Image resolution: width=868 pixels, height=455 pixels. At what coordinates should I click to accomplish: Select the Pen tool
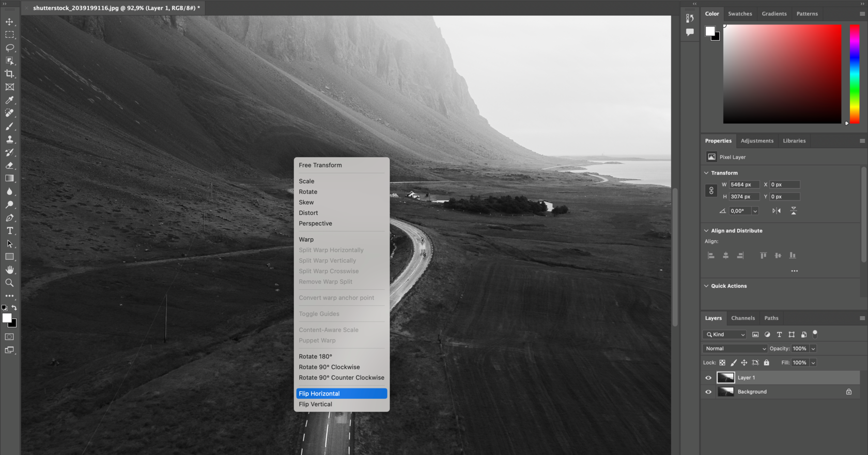pyautogui.click(x=9, y=217)
